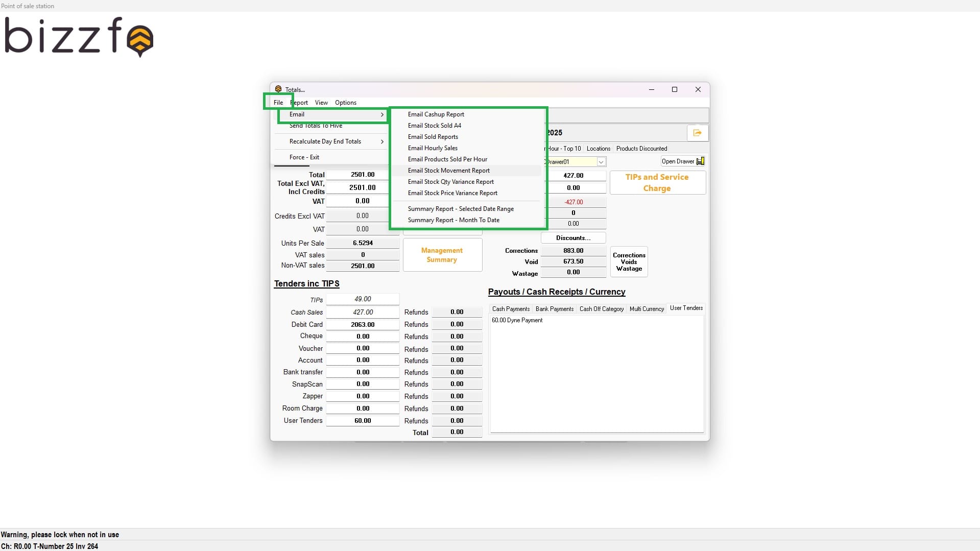Open the Report menu
The height and width of the screenshot is (551, 980).
[299, 103]
